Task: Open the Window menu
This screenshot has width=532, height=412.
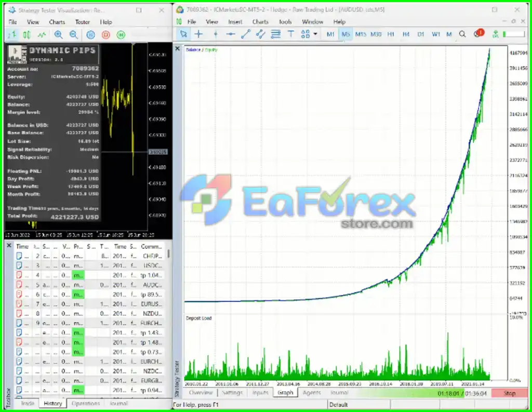Action: tap(312, 22)
